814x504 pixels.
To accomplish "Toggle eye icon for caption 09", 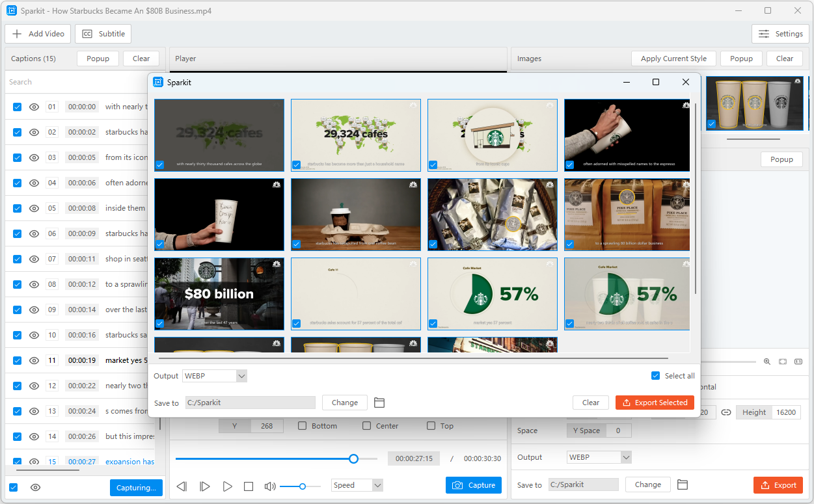I will (x=34, y=310).
